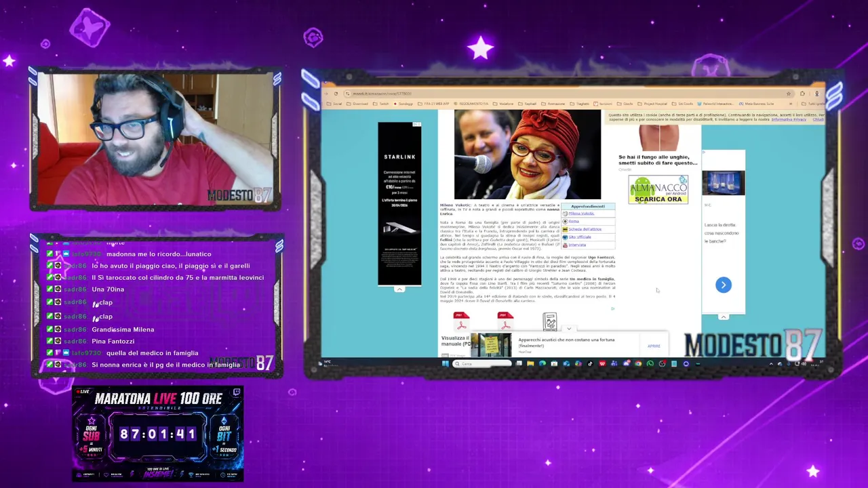Collapse the Starlink ad with chevron below

click(399, 289)
